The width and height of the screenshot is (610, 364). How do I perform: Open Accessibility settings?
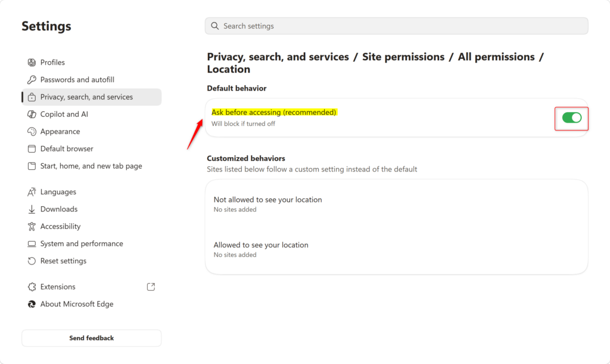coord(91,226)
